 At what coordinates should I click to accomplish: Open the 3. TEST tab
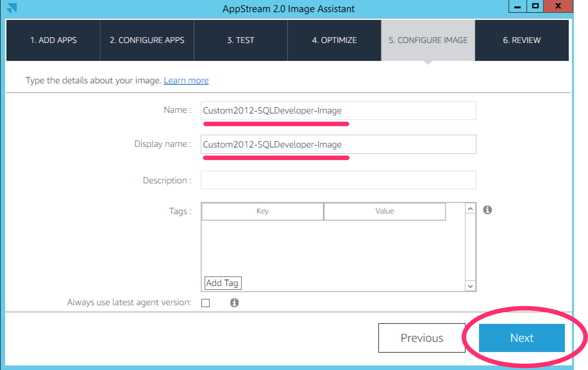pos(241,40)
